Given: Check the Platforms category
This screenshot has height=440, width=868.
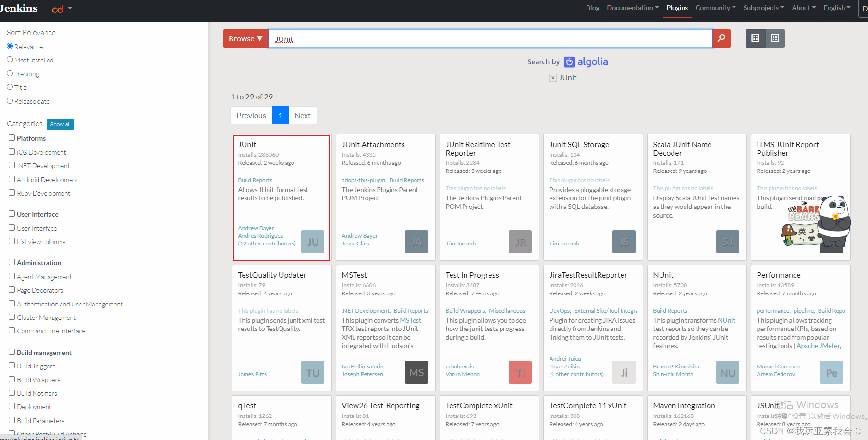Looking at the screenshot, I should (x=12, y=138).
